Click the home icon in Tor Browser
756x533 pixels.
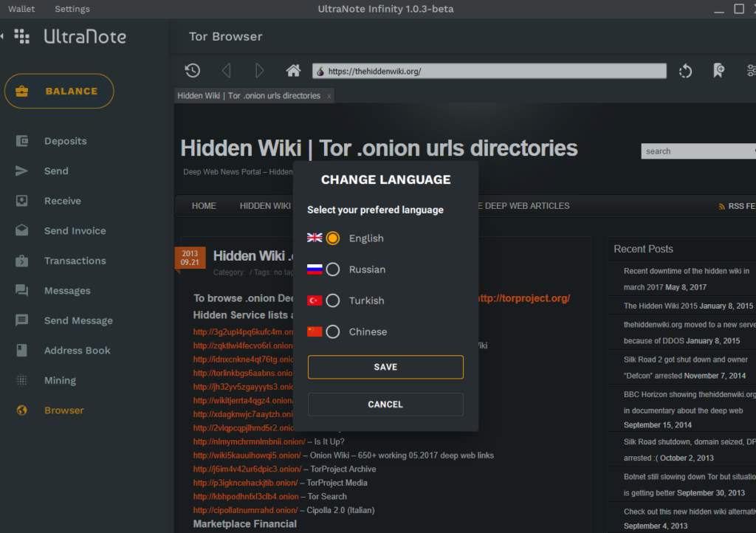click(293, 71)
